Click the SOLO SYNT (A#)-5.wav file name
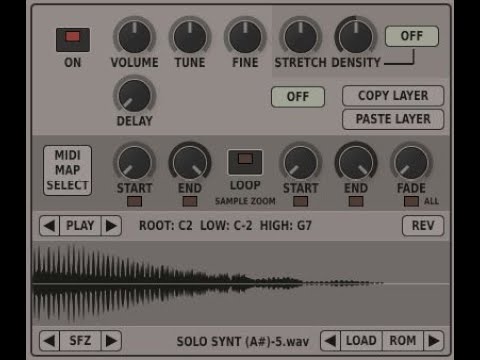 tap(243, 342)
